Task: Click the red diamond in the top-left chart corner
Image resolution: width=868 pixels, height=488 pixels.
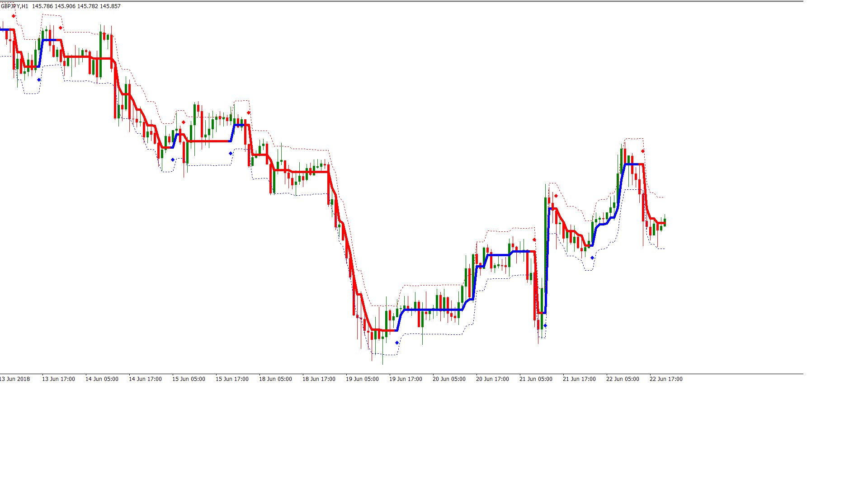Action: point(14,16)
